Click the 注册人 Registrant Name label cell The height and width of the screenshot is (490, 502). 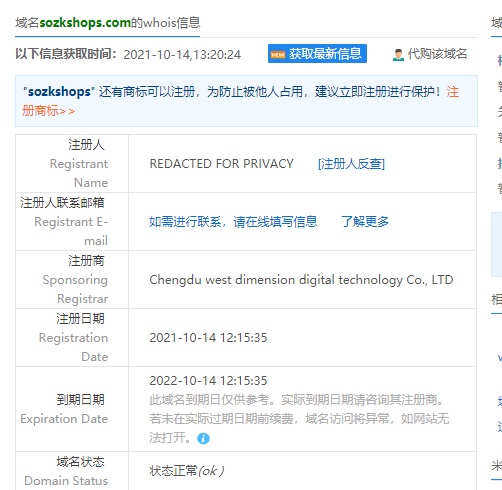tap(72, 164)
